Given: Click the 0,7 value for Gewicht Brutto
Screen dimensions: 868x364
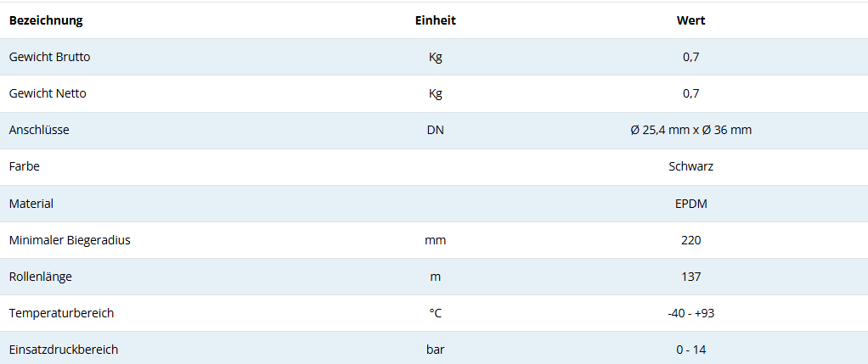Looking at the screenshot, I should [x=690, y=57].
